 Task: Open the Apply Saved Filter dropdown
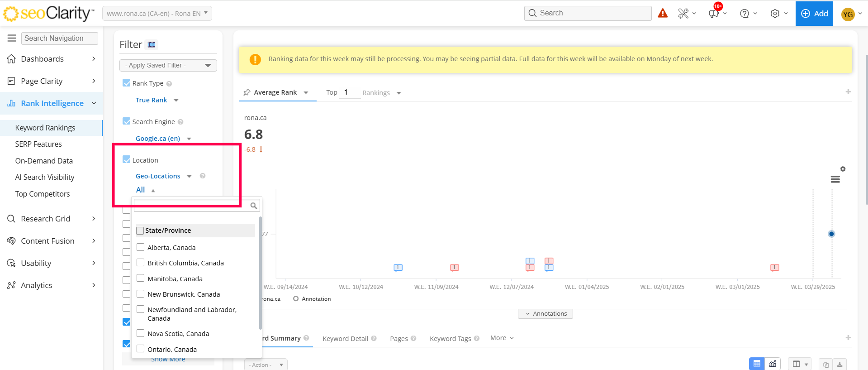168,65
